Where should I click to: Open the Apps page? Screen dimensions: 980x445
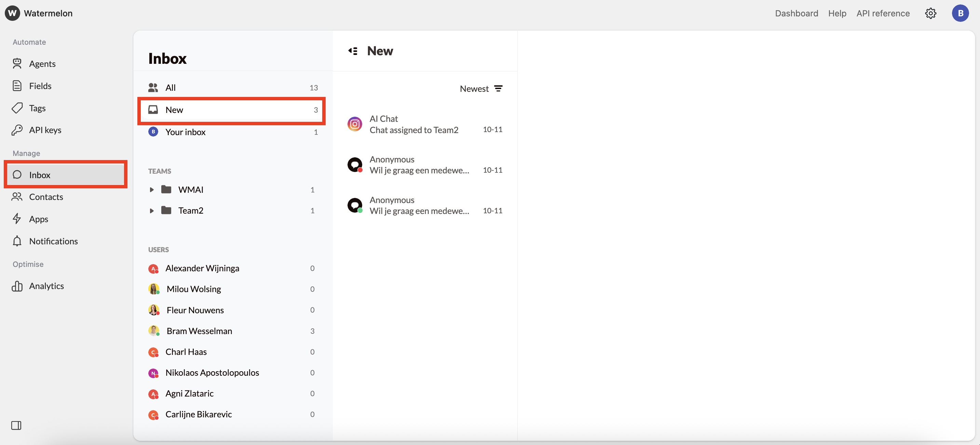click(x=39, y=219)
